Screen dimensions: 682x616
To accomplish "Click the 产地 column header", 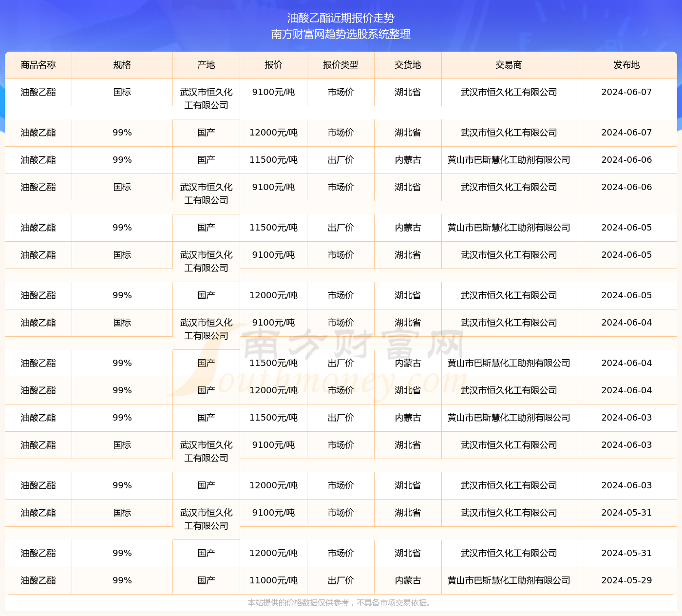I will click(206, 65).
